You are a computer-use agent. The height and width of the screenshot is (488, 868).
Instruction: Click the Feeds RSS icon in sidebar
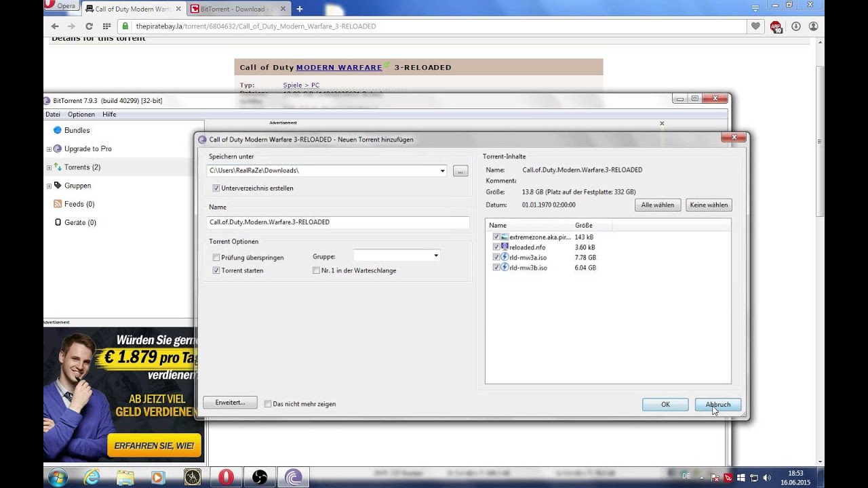point(58,204)
